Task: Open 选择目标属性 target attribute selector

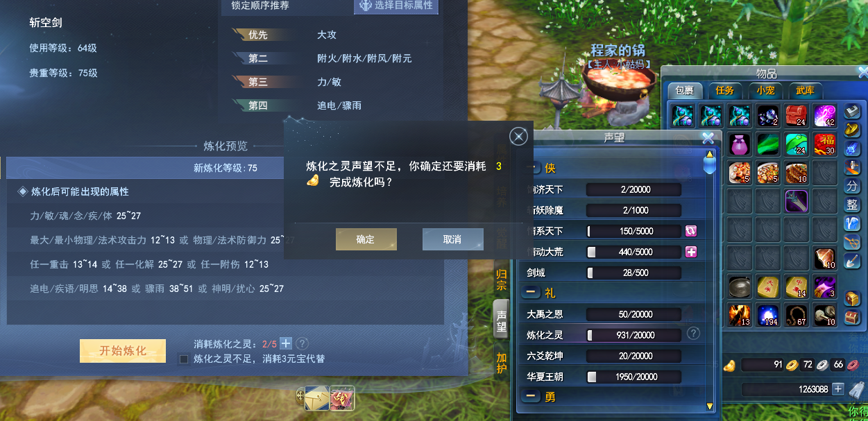Action: point(396,6)
